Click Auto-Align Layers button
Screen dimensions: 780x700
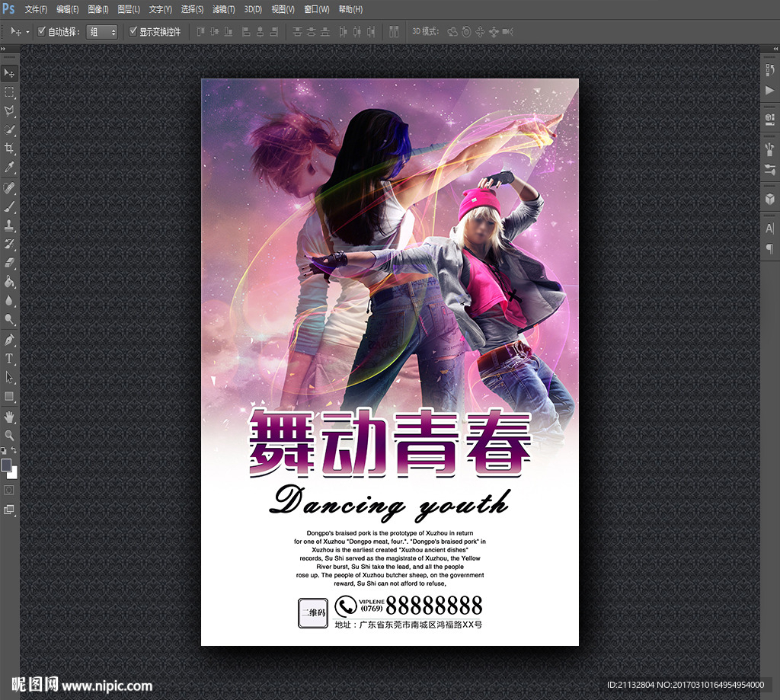tap(394, 32)
